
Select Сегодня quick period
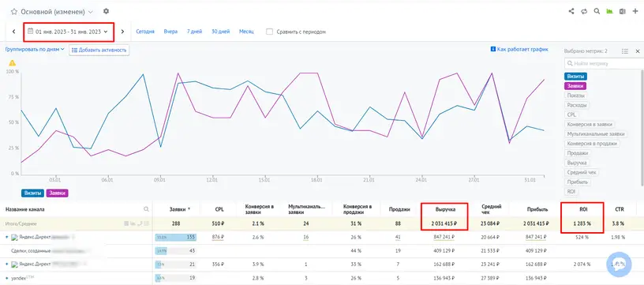[145, 32]
